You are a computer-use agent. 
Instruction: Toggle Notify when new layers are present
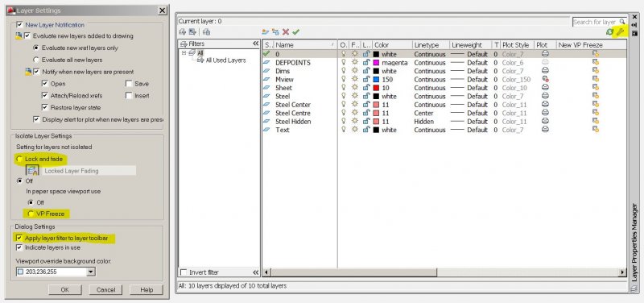[x=36, y=72]
